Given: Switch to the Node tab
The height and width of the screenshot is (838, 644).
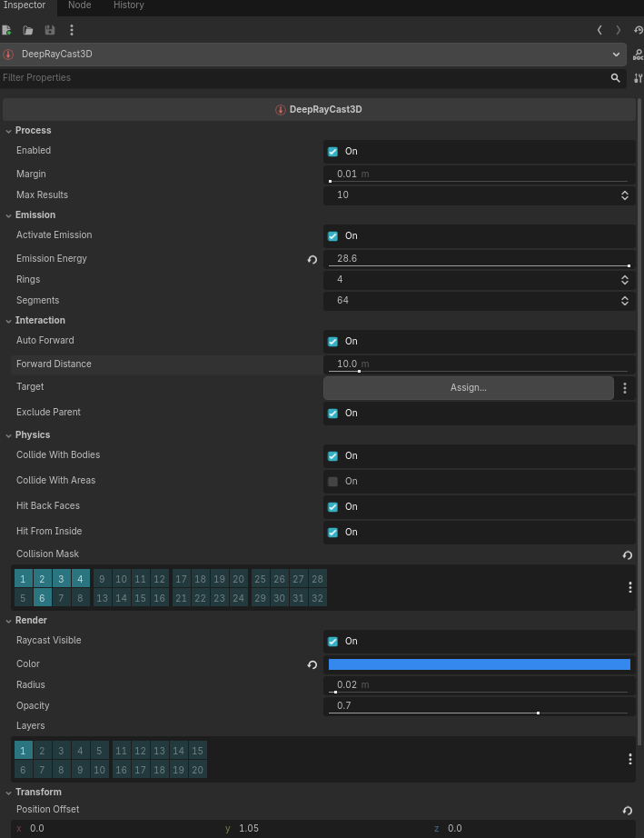Looking at the screenshot, I should (x=79, y=6).
